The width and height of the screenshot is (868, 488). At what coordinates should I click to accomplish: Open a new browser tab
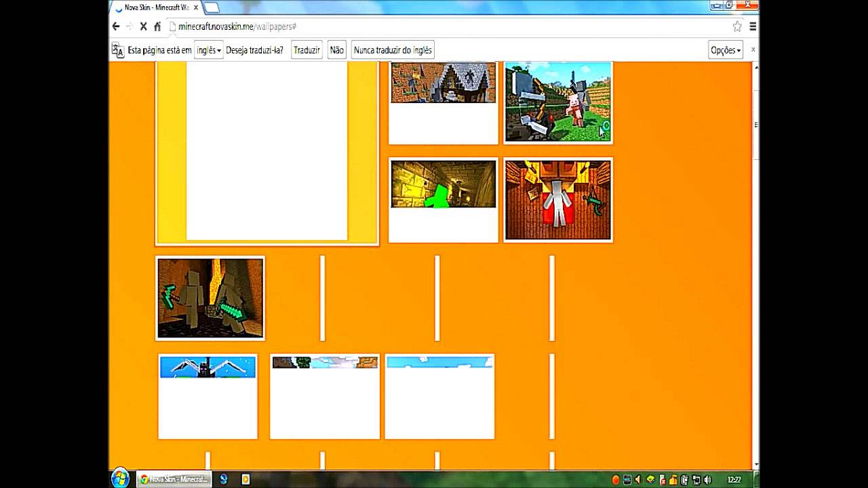click(211, 7)
